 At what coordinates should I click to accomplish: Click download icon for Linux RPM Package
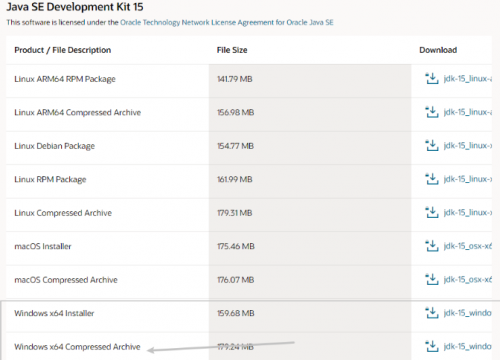pyautogui.click(x=432, y=179)
